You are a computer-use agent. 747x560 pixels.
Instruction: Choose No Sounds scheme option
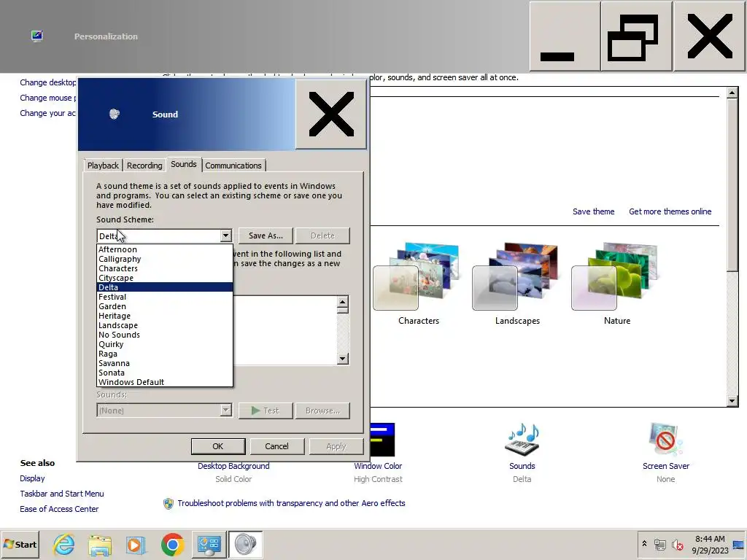tap(164, 335)
